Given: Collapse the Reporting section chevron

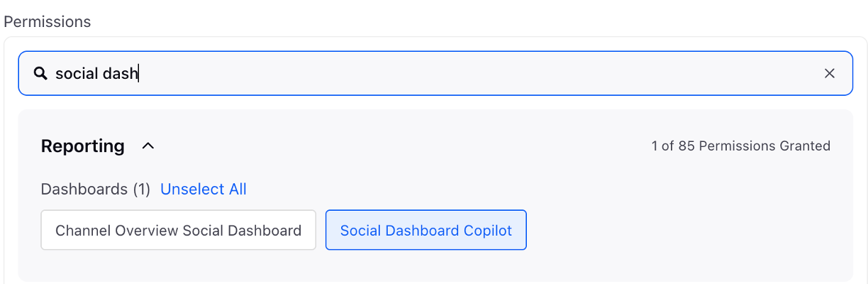Looking at the screenshot, I should pos(148,146).
